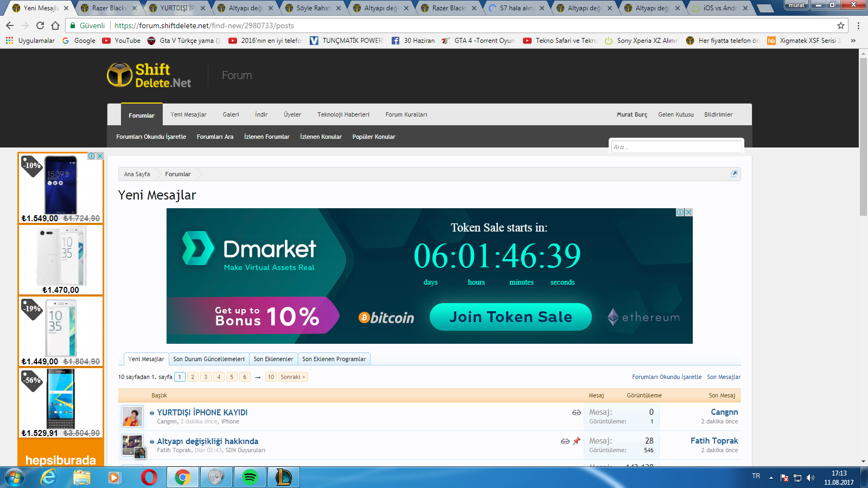868x488 pixels.
Task: Open Windows Start menu
Action: pyautogui.click(x=15, y=477)
